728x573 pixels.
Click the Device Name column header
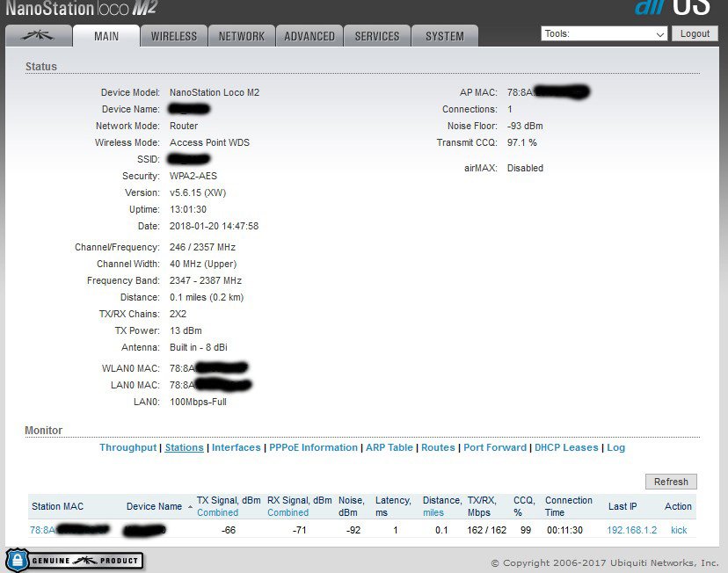(154, 507)
